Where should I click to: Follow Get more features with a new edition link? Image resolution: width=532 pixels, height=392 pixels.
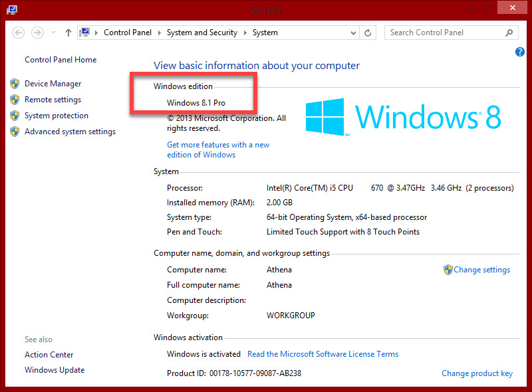[218, 149]
